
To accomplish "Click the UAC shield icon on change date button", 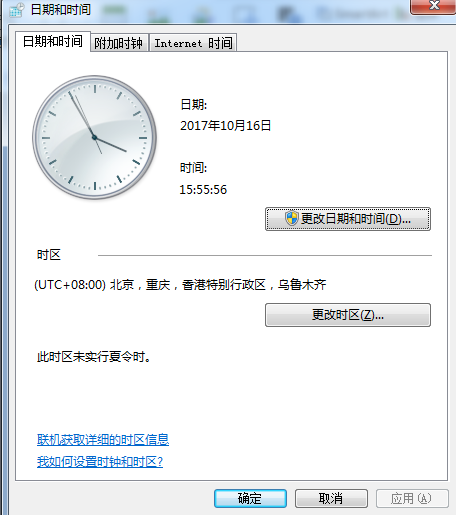I will [292, 218].
